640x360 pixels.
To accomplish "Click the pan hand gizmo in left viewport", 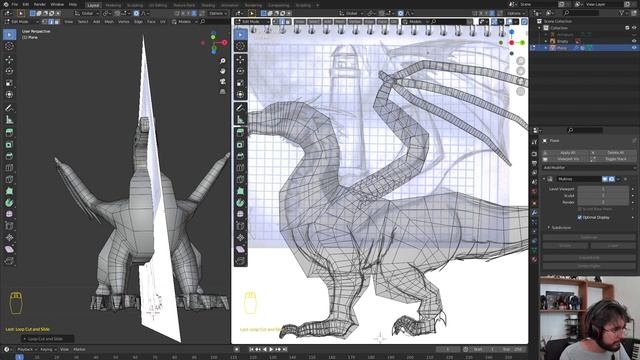I will (x=222, y=71).
